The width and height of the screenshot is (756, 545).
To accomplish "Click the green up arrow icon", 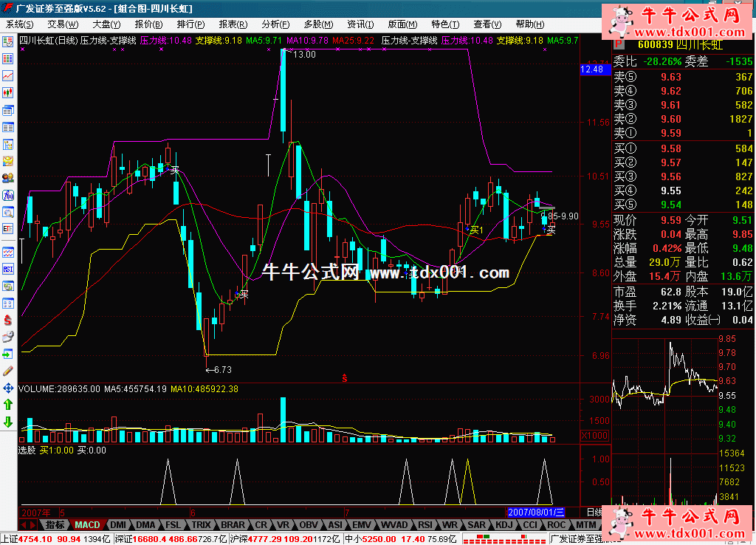I will click(7, 405).
